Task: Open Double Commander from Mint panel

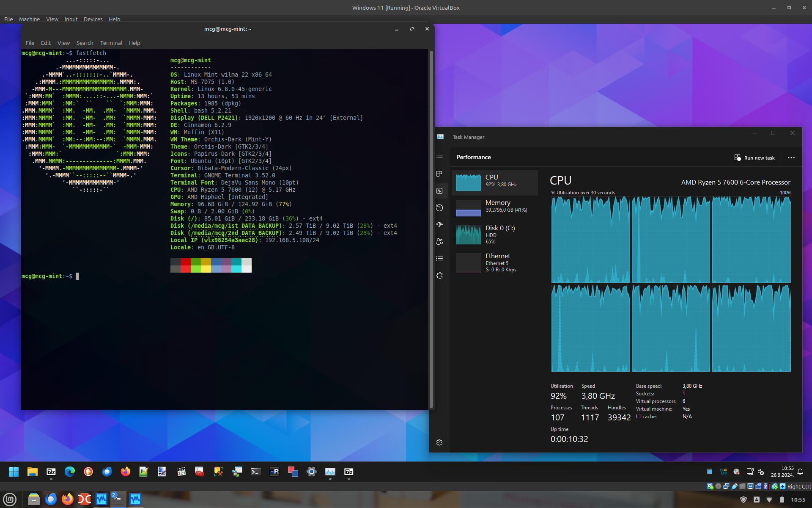Action: [x=85, y=500]
